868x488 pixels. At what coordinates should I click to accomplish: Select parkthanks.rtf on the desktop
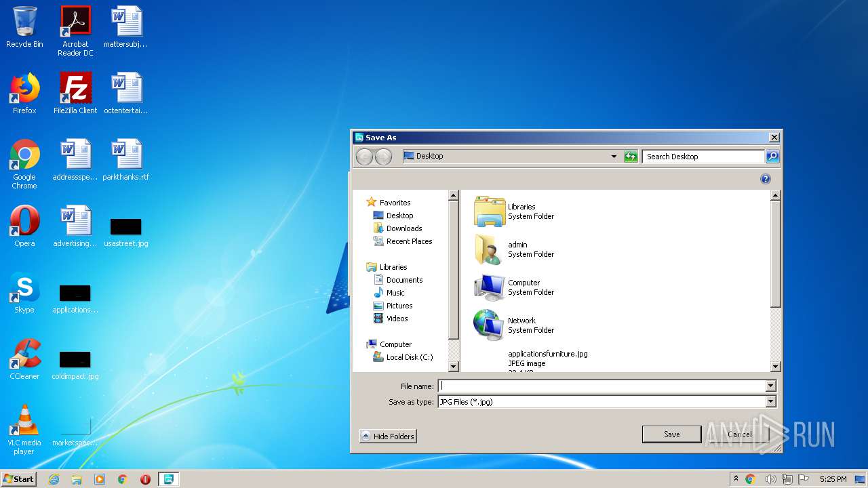pyautogui.click(x=125, y=160)
